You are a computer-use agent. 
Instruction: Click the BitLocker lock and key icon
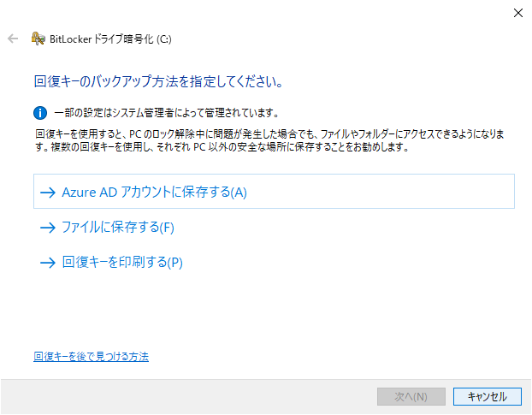[x=38, y=39]
